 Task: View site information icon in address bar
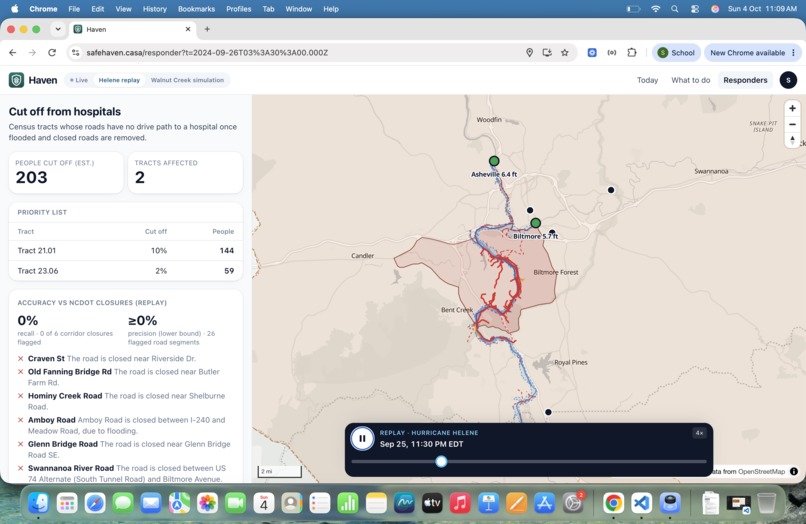coord(76,52)
